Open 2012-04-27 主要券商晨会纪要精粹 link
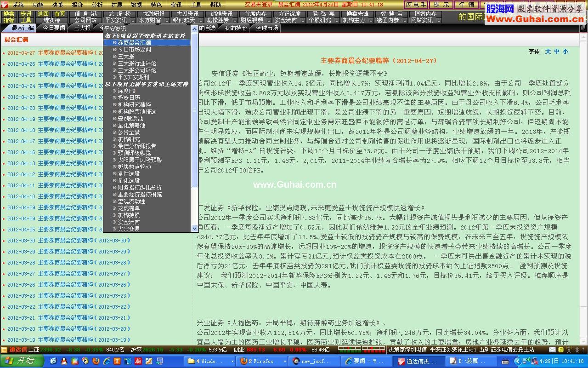This screenshot has width=588, height=368. click(55, 53)
